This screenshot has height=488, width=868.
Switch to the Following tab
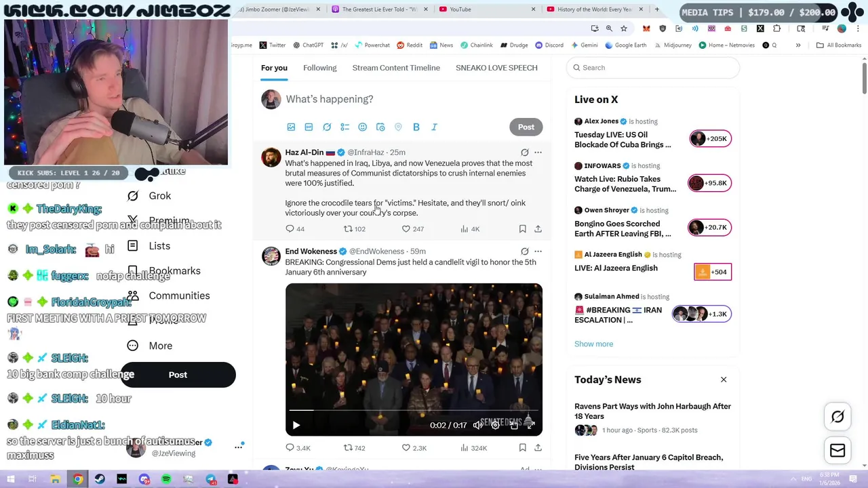320,68
